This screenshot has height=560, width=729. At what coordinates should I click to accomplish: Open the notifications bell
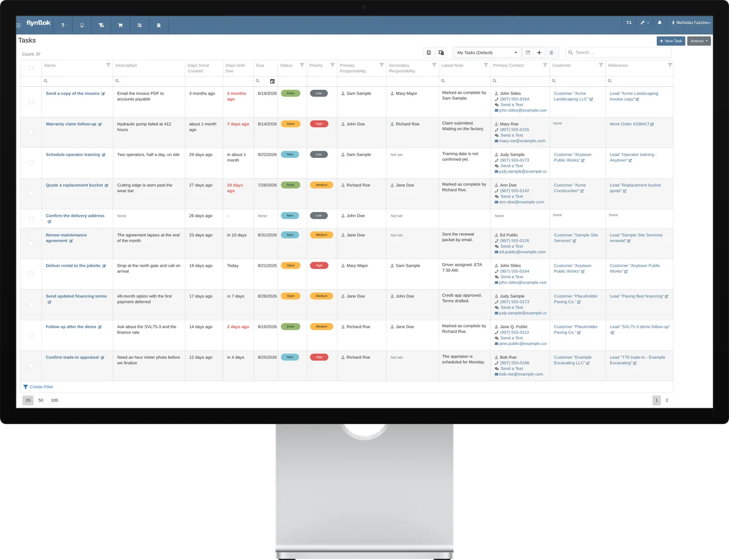660,23
